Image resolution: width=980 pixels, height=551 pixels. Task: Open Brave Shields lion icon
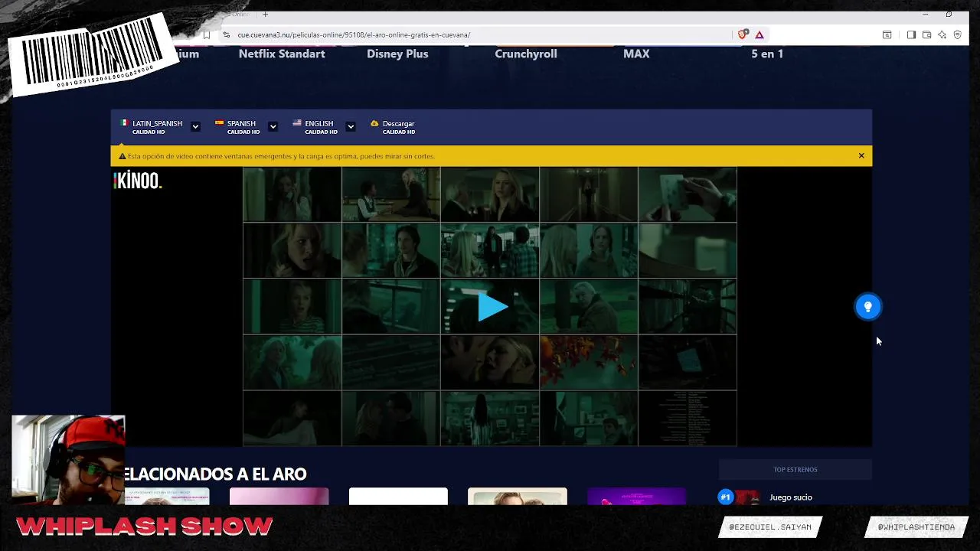click(742, 34)
